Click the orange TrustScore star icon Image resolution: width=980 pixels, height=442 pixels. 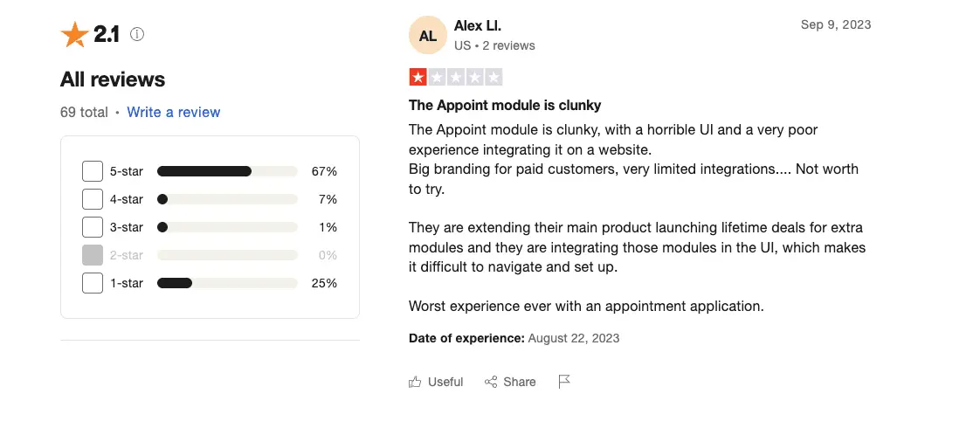coord(74,34)
